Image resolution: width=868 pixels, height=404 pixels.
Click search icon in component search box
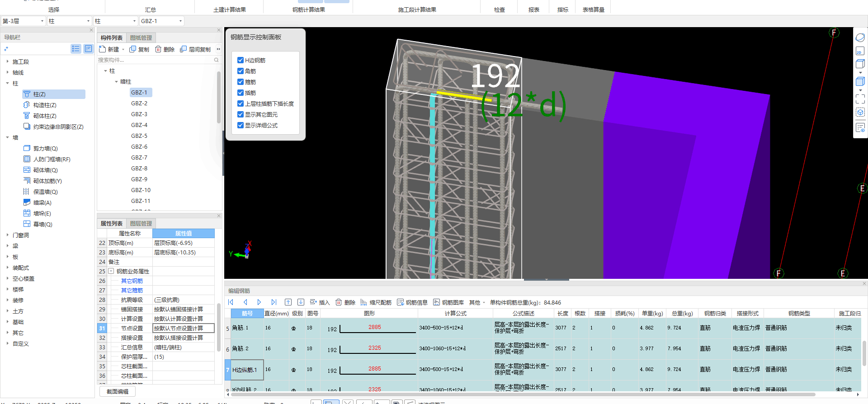(216, 60)
